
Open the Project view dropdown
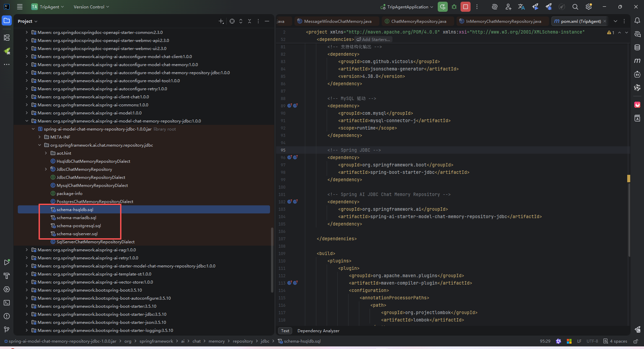pos(28,21)
